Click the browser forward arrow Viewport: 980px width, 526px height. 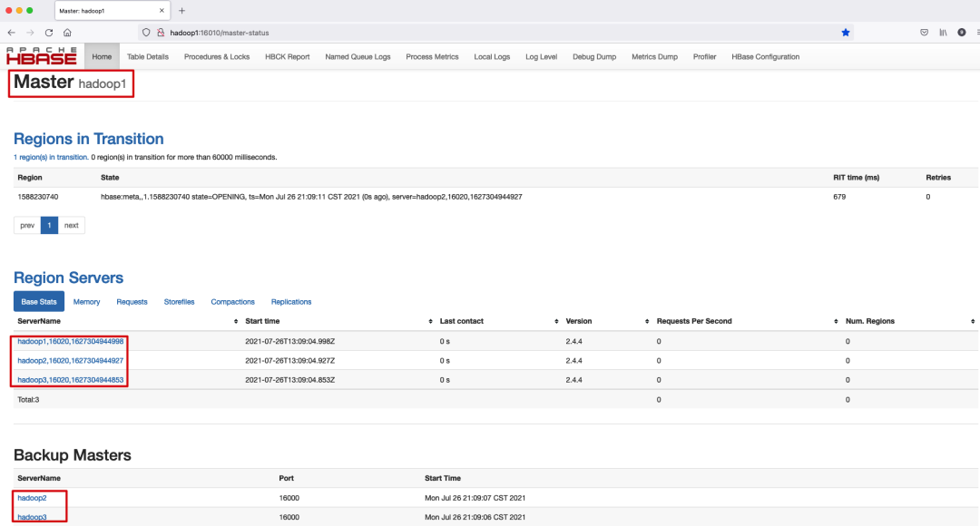point(30,33)
